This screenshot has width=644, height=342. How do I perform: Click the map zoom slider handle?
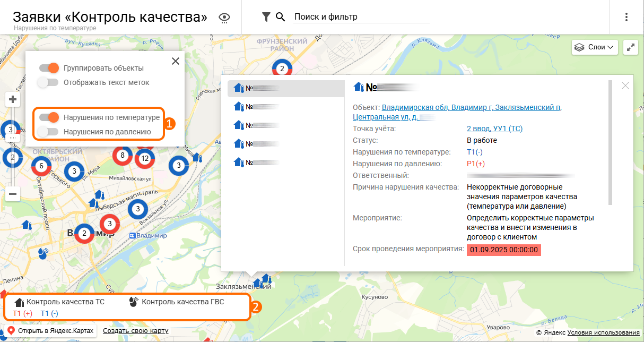tap(13, 138)
